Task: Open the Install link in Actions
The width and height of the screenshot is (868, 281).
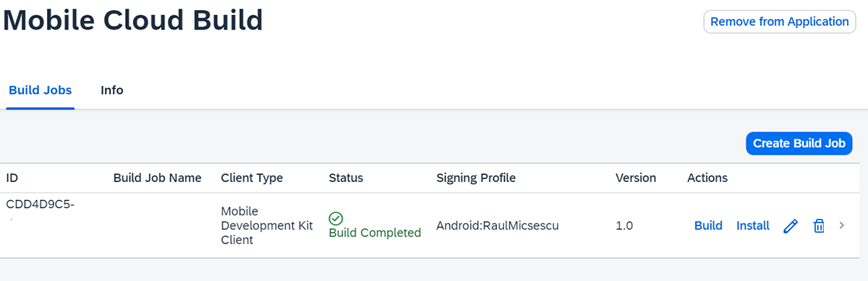Action: [753, 225]
